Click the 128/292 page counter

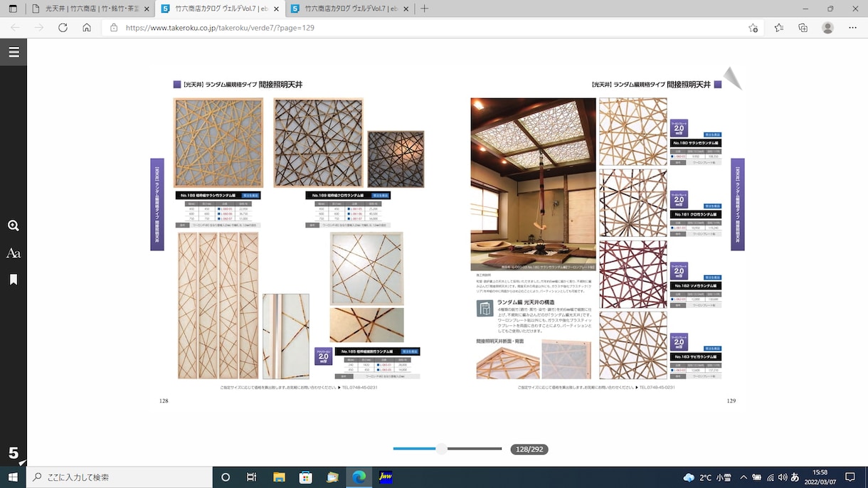tap(529, 449)
